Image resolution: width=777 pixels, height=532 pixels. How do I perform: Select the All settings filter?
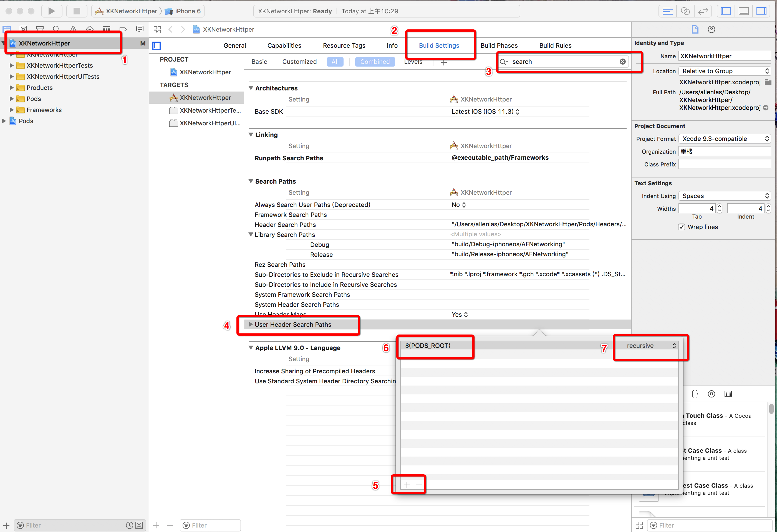click(x=335, y=62)
